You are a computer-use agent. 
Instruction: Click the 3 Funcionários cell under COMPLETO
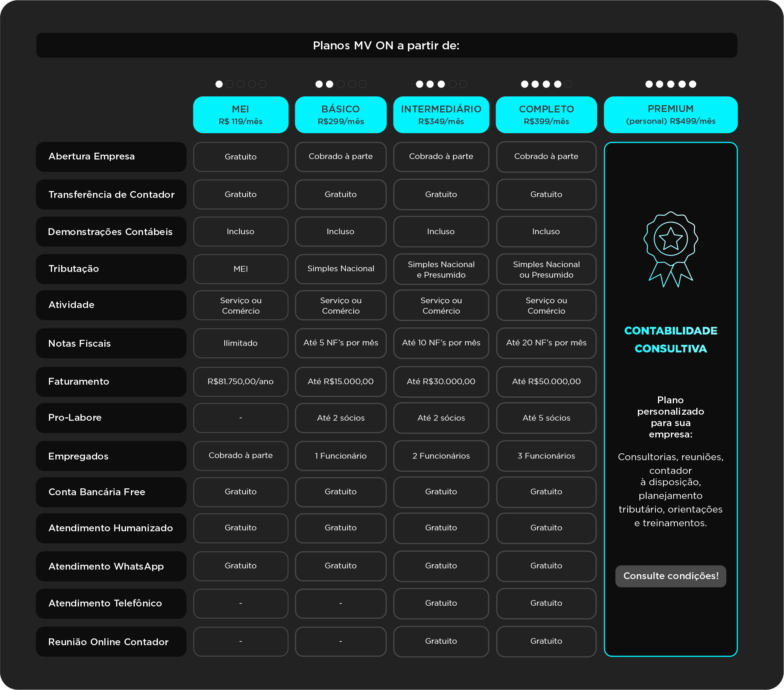coord(546,456)
